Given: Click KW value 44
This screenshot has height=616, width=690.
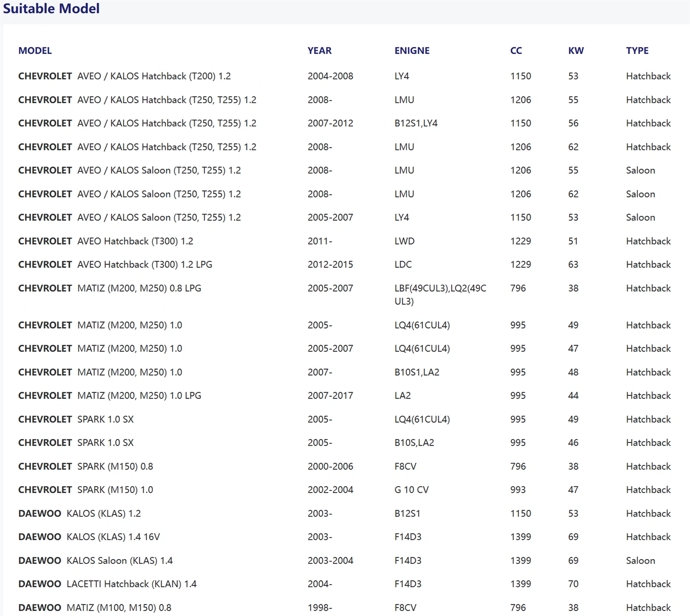Looking at the screenshot, I should coord(573,396).
